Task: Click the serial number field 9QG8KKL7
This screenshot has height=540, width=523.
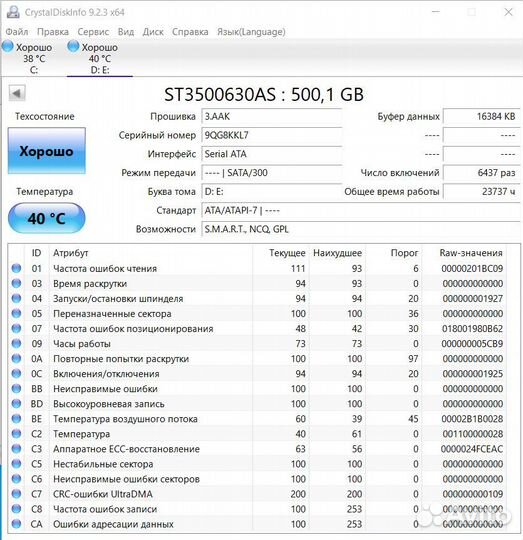Action: tap(271, 135)
